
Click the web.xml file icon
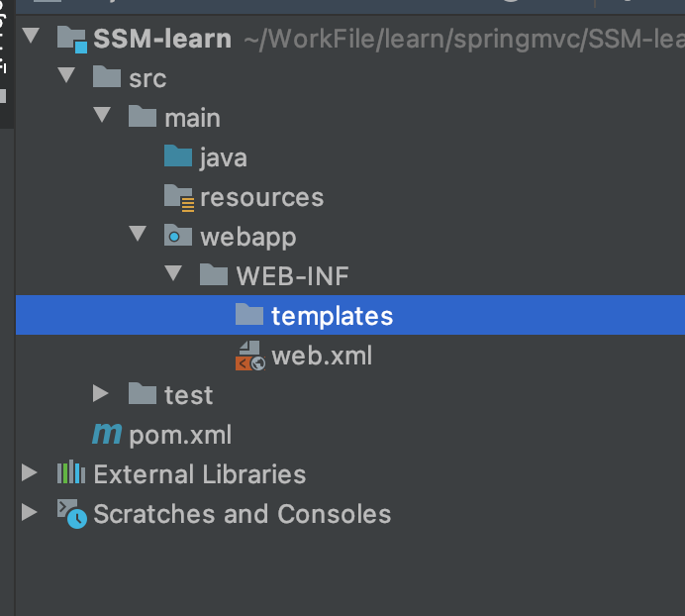coord(249,356)
